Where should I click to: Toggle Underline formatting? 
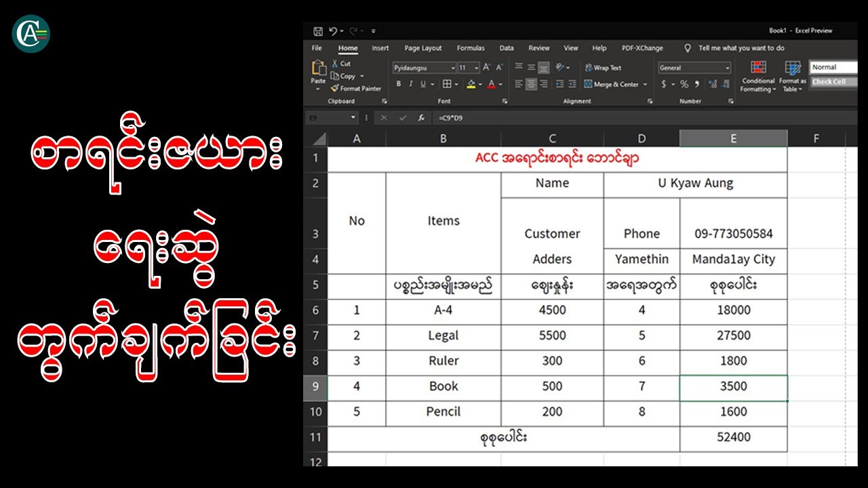pyautogui.click(x=422, y=84)
